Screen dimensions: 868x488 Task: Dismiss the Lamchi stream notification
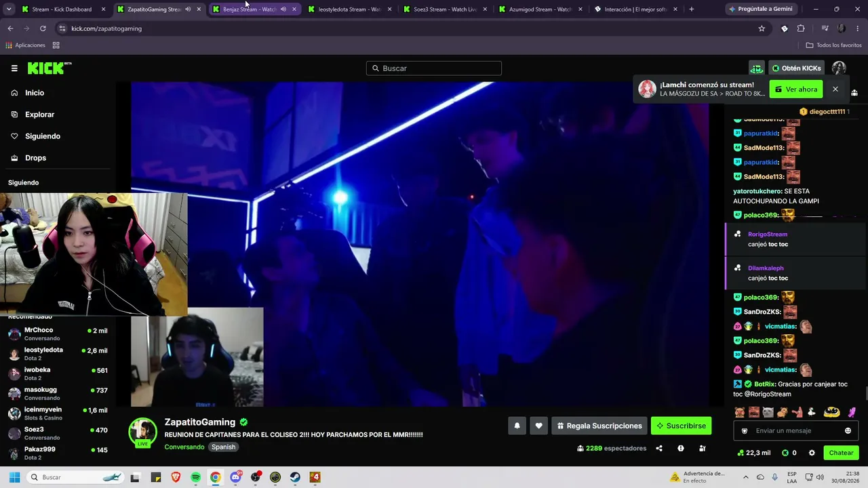(835, 89)
